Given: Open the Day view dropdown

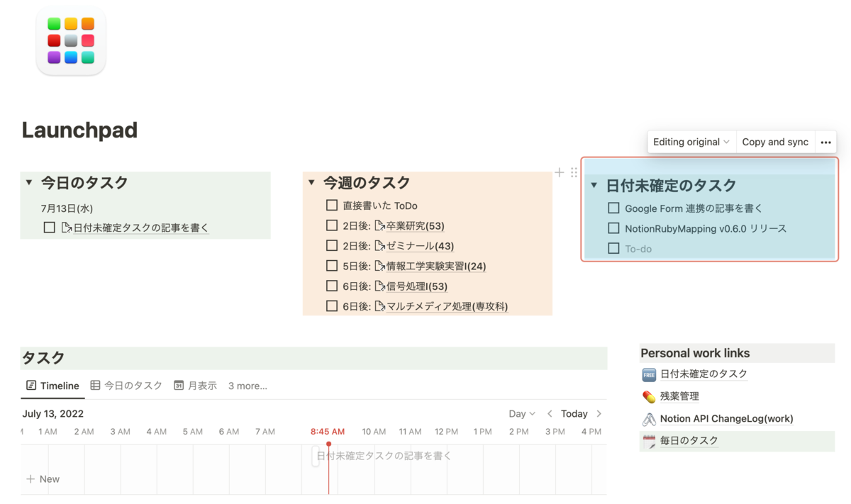Looking at the screenshot, I should point(522,414).
